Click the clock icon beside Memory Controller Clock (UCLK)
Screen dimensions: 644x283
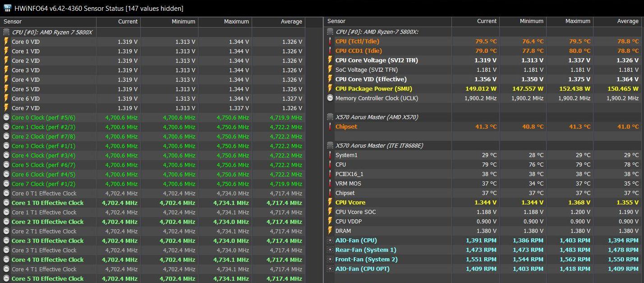[330, 98]
